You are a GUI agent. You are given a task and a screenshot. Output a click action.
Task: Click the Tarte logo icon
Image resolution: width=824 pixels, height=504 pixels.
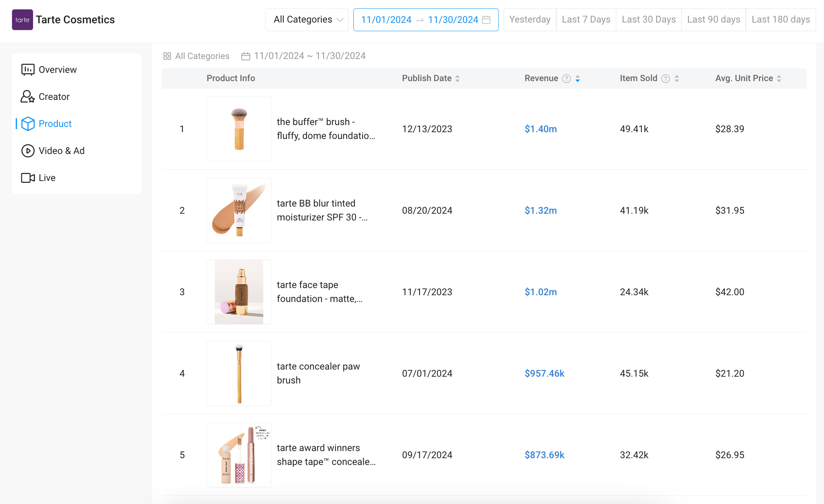pyautogui.click(x=23, y=20)
